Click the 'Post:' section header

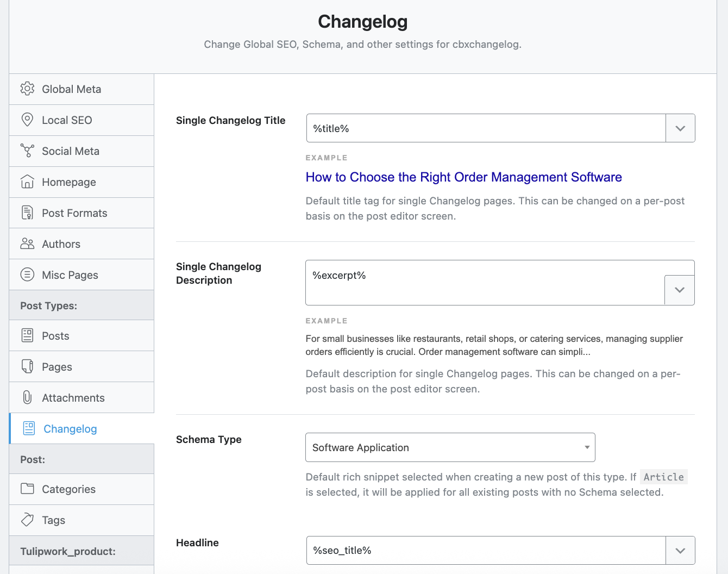point(81,459)
